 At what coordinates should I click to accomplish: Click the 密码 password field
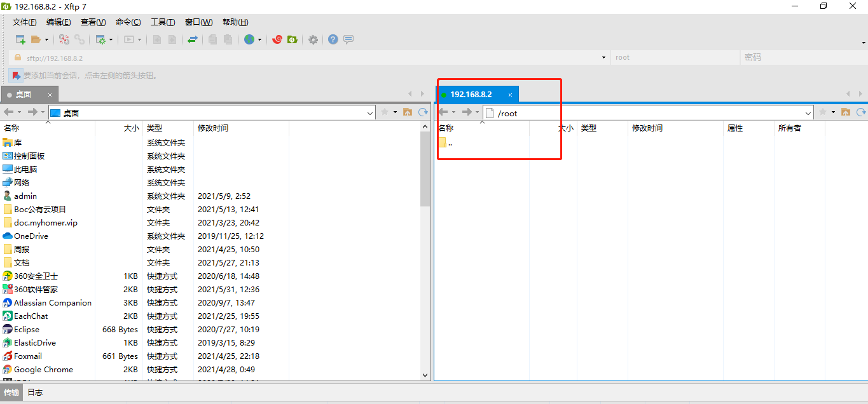tap(801, 57)
